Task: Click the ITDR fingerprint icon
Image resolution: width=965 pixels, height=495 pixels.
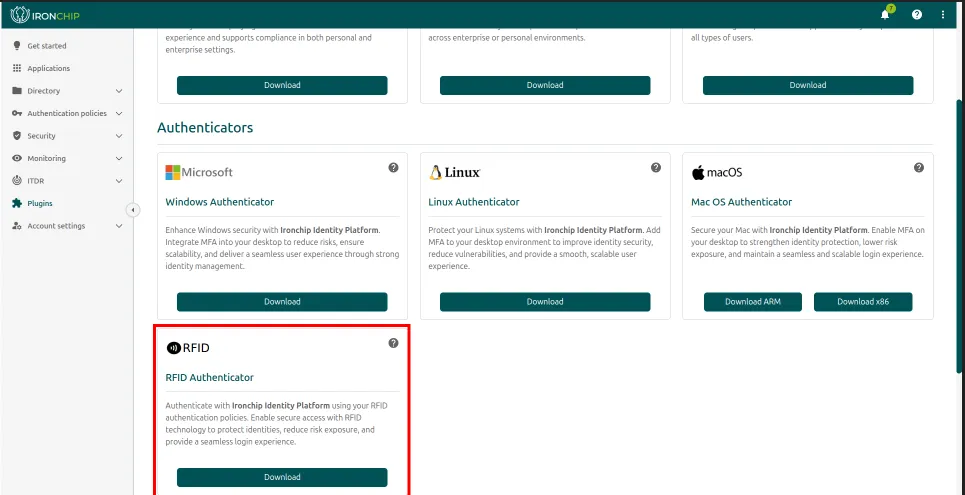Action: coord(17,181)
